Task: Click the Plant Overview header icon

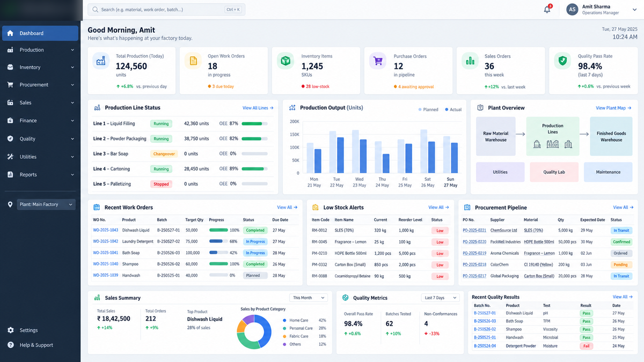Action: coord(480,108)
